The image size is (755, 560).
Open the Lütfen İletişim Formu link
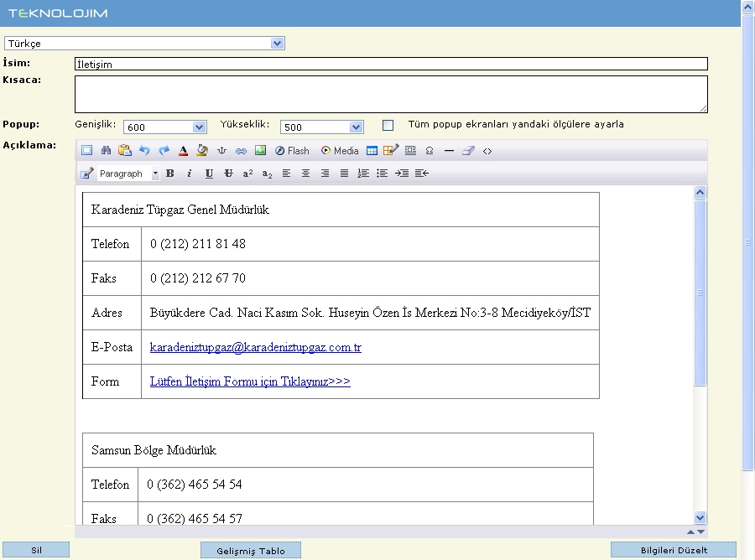250,381
